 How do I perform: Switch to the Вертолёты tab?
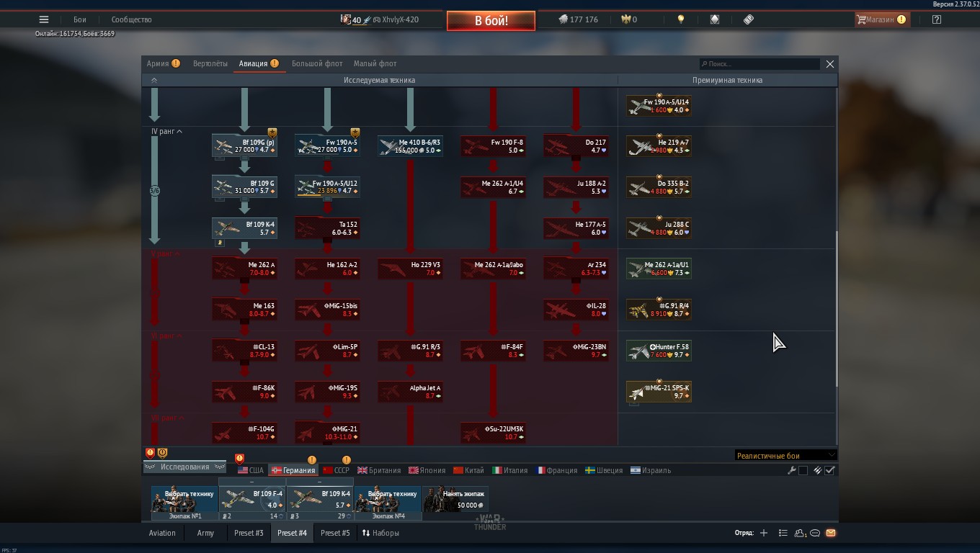210,63
